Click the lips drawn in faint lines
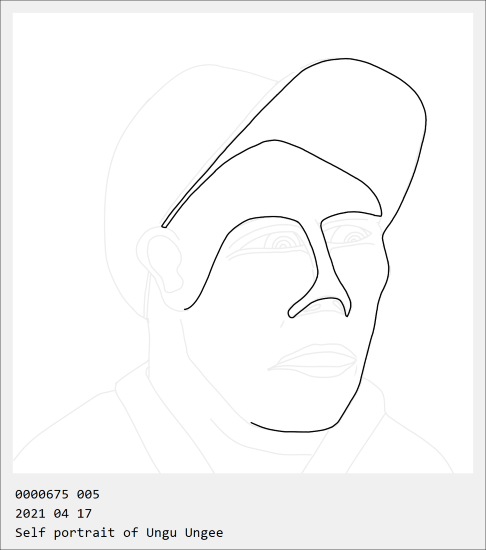This screenshot has width=486, height=550. (x=313, y=361)
